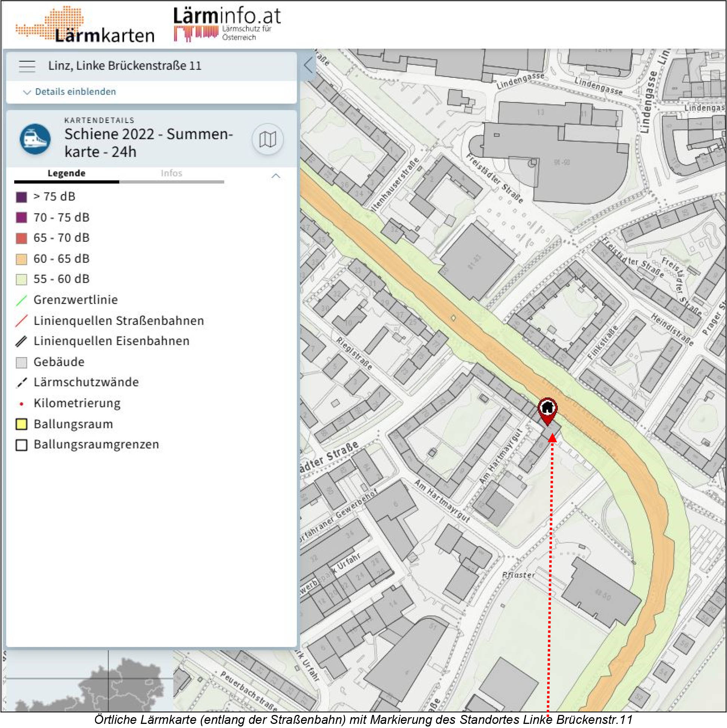This screenshot has width=727, height=728.
Task: Click the 'Linienquellen Straßenbahnen' label
Action: [119, 321]
